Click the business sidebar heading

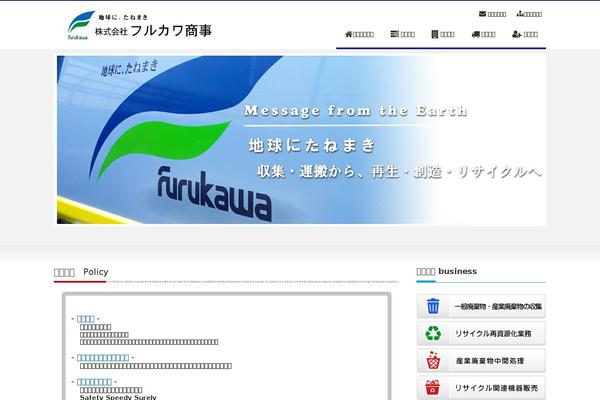tap(447, 271)
